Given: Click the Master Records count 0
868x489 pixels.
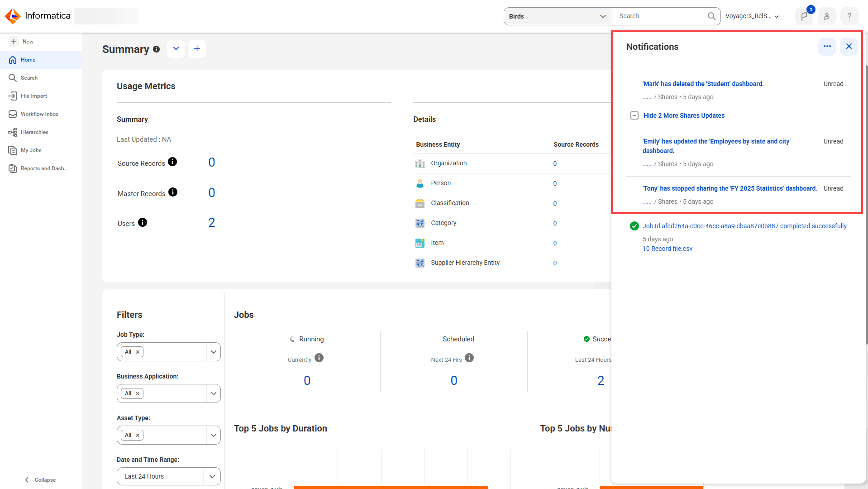Looking at the screenshot, I should click(211, 192).
